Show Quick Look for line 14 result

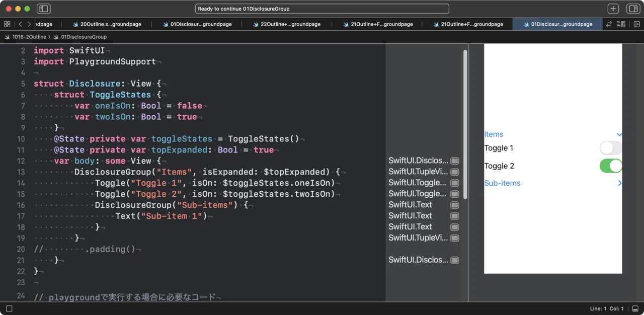tap(454, 183)
